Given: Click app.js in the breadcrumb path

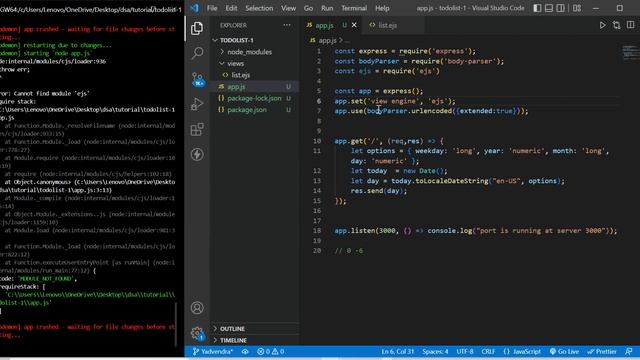Looking at the screenshot, I should pyautogui.click(x=327, y=40).
